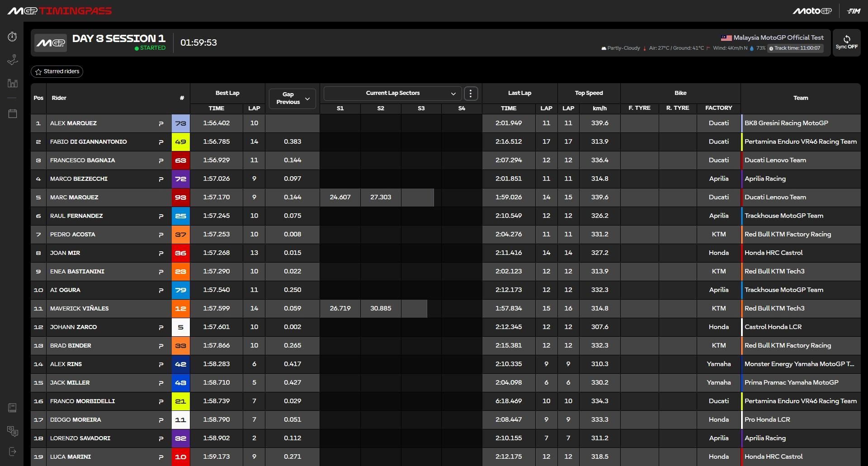Screen dimensions: 868x466
Task: Select rider Alex Rins
Action: (66, 364)
